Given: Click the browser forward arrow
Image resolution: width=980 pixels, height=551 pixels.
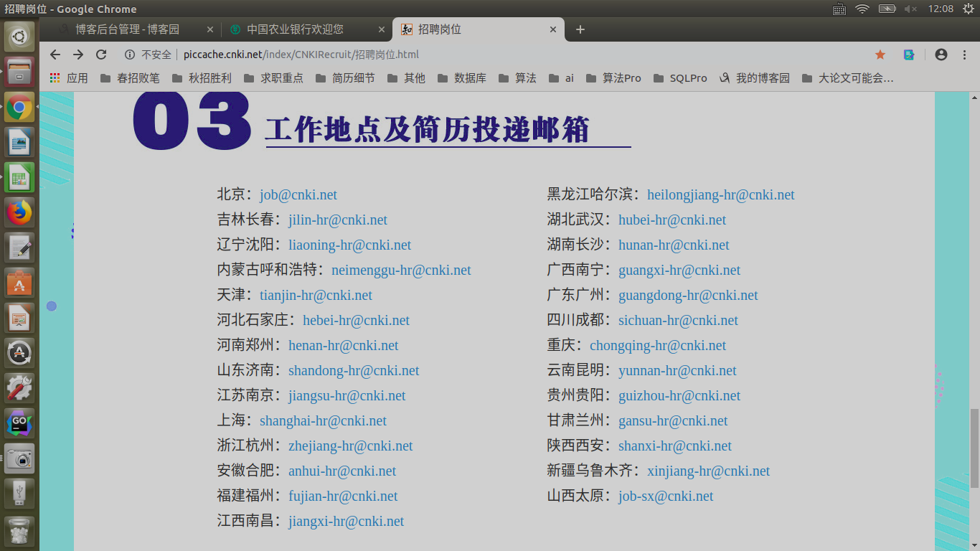Looking at the screenshot, I should (x=78, y=55).
